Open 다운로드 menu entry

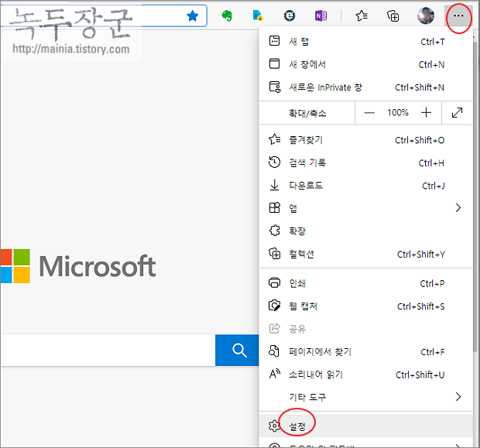point(366,186)
